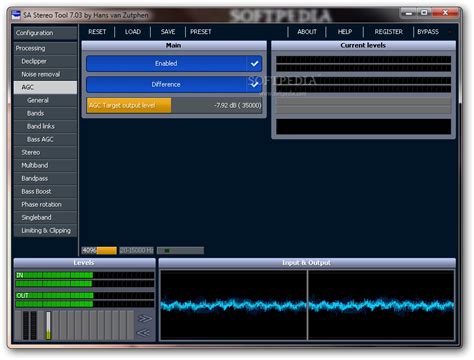Image resolution: width=474 pixels, height=360 pixels.
Task: Open the AGC General sub-page
Action: tap(45, 100)
